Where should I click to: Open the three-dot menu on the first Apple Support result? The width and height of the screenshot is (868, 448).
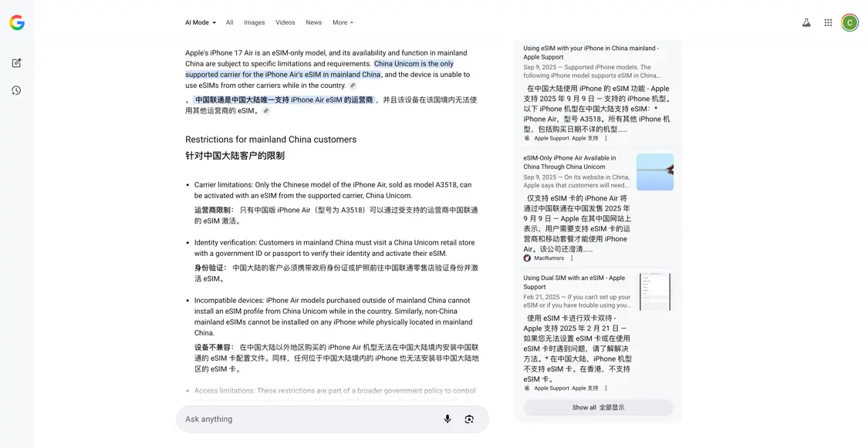606,138
